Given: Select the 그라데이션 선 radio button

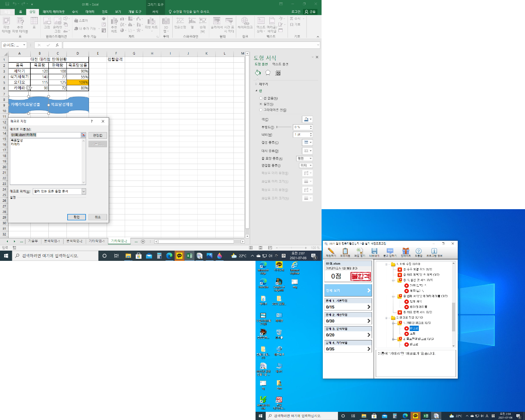Looking at the screenshot, I should (x=261, y=110).
